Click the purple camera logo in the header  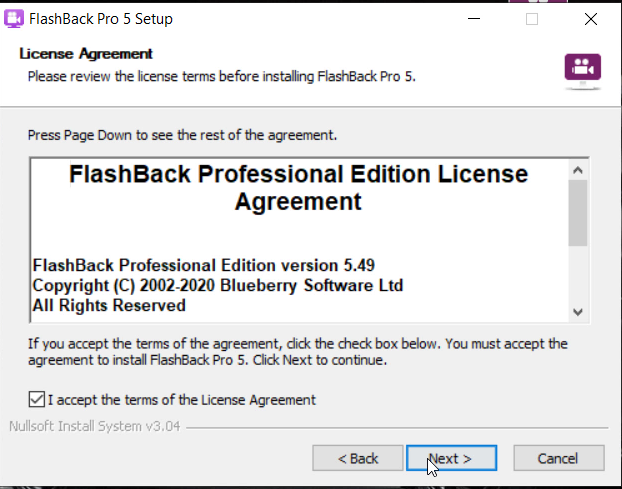[x=582, y=69]
